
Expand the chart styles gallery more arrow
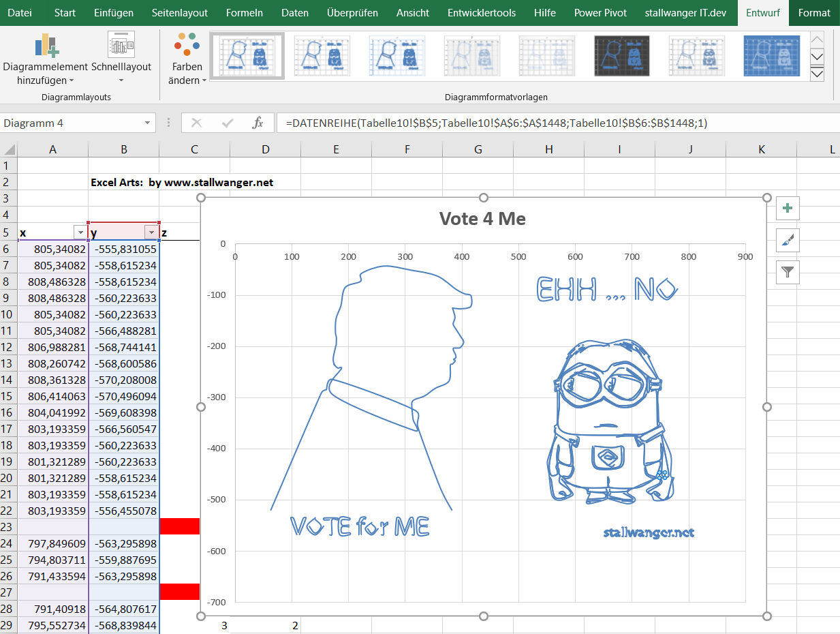[816, 74]
